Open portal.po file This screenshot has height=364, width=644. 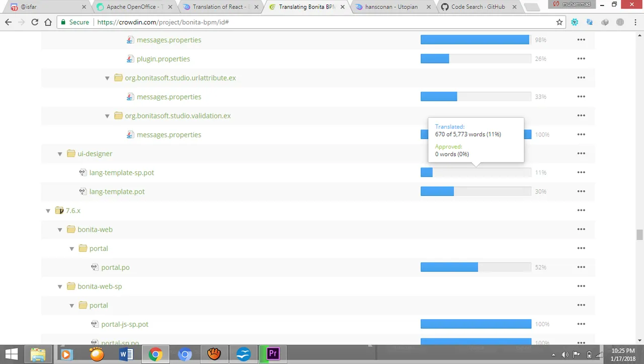click(x=115, y=267)
